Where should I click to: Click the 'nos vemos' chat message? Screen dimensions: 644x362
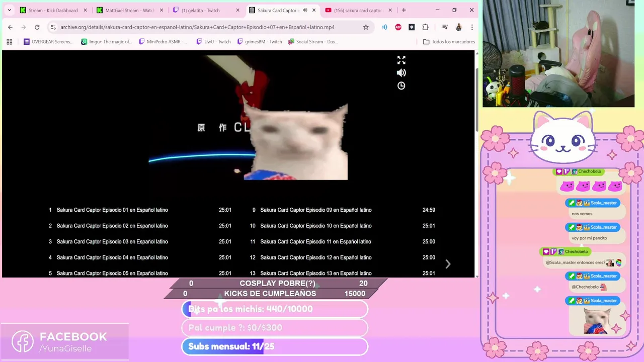582,214
